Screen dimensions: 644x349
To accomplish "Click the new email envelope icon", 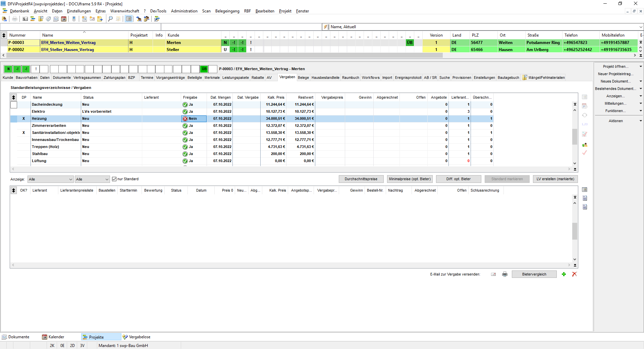I will click(x=92, y=19).
